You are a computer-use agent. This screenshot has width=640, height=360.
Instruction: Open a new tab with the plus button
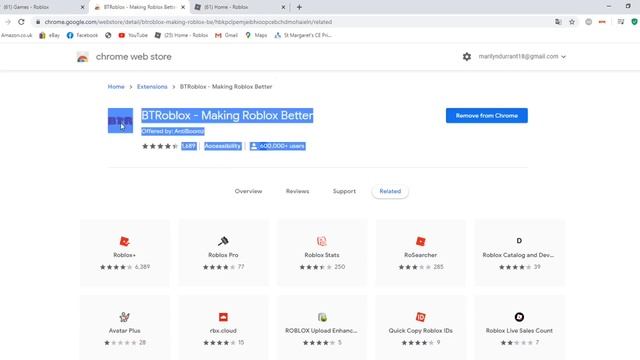pos(299,7)
